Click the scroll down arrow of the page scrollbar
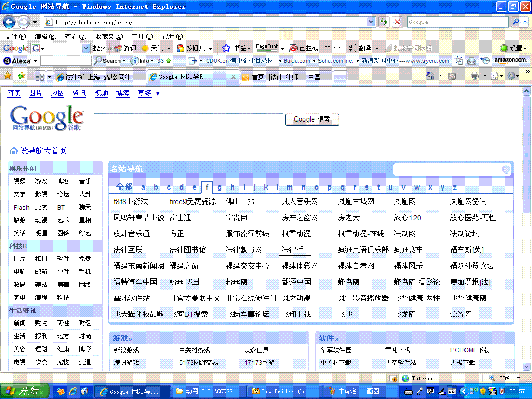532x399 pixels. click(x=526, y=367)
